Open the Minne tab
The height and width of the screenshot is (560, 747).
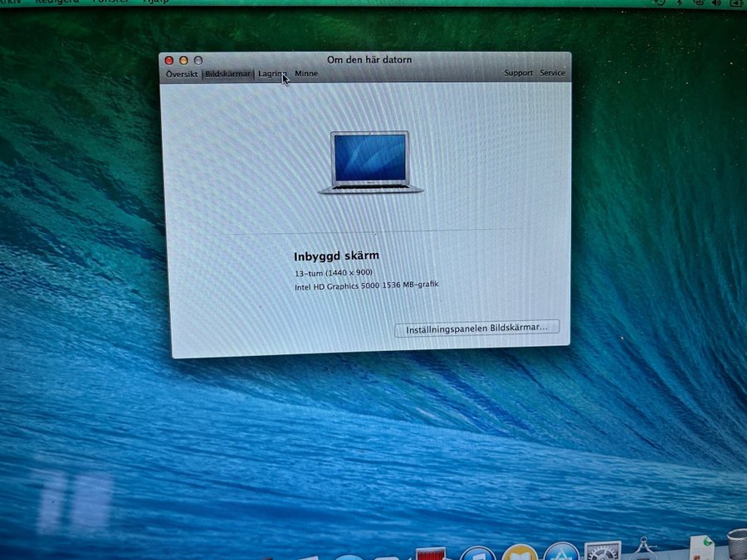pos(306,74)
